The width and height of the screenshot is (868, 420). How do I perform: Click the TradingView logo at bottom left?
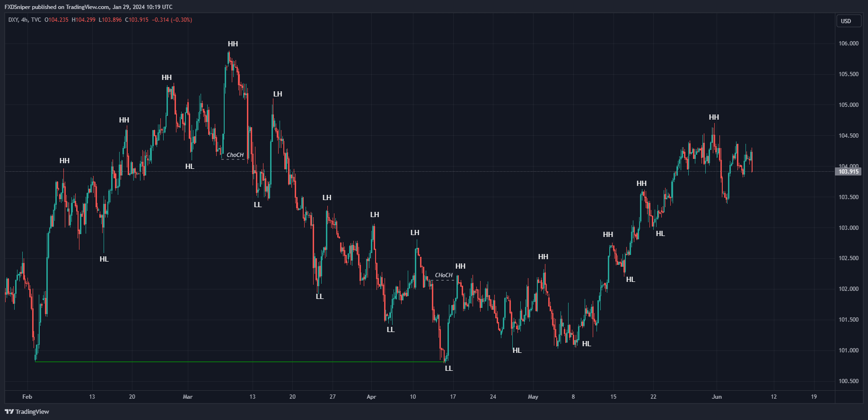pyautogui.click(x=27, y=411)
